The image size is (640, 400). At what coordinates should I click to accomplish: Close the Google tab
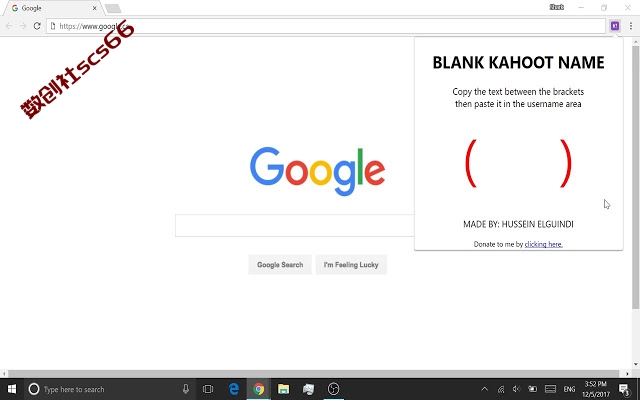(94, 8)
